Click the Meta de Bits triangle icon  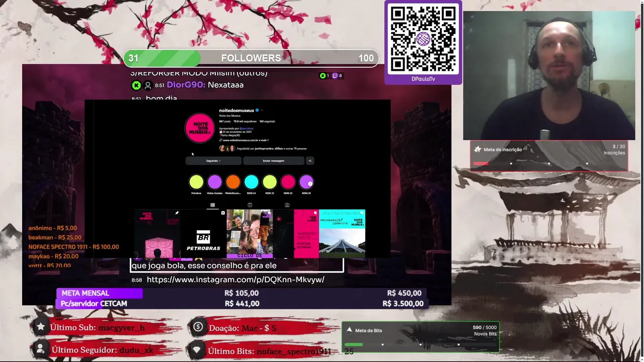coord(349,330)
